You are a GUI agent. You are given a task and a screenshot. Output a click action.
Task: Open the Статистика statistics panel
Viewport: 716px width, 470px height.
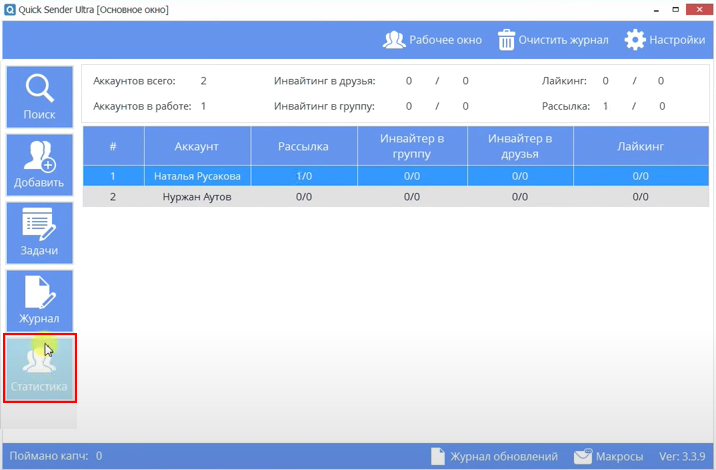point(40,369)
